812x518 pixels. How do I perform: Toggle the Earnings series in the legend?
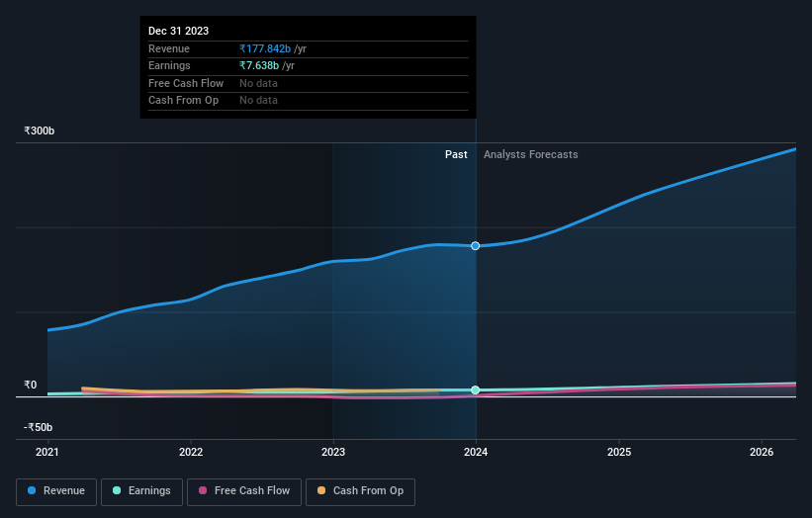tap(141, 491)
